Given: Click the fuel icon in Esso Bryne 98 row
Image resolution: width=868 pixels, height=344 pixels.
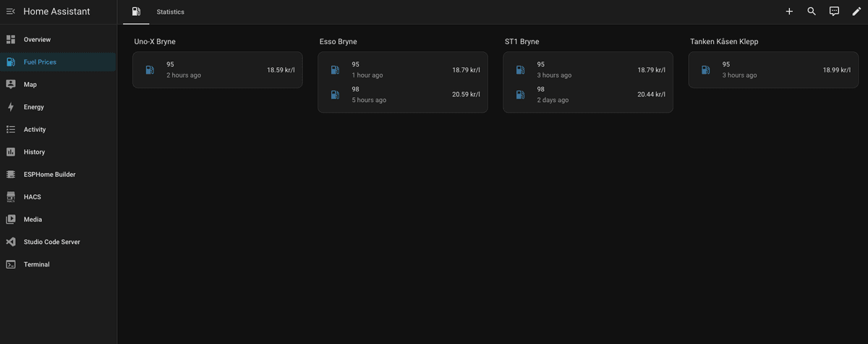Looking at the screenshot, I should click(335, 94).
